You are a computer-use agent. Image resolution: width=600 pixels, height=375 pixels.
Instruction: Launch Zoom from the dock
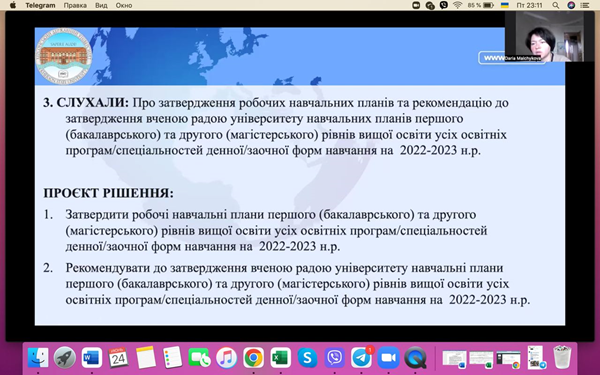pyautogui.click(x=388, y=358)
